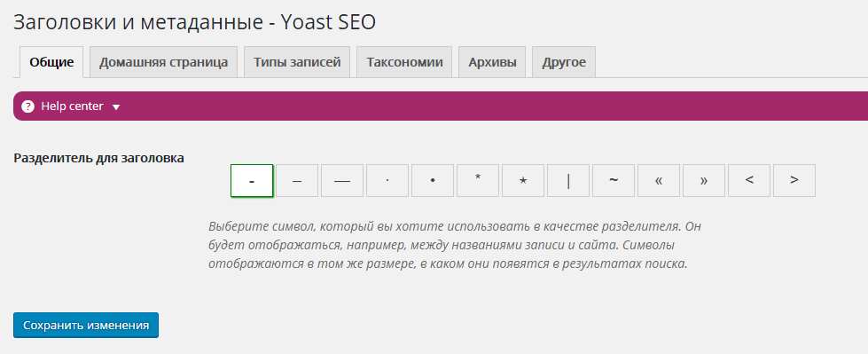Choose the tilde separator

tap(614, 181)
